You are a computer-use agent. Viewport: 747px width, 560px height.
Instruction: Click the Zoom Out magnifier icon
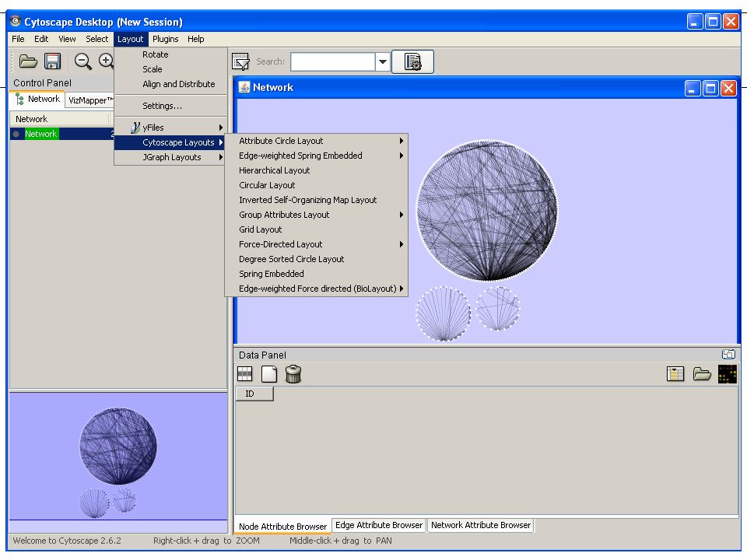point(83,61)
